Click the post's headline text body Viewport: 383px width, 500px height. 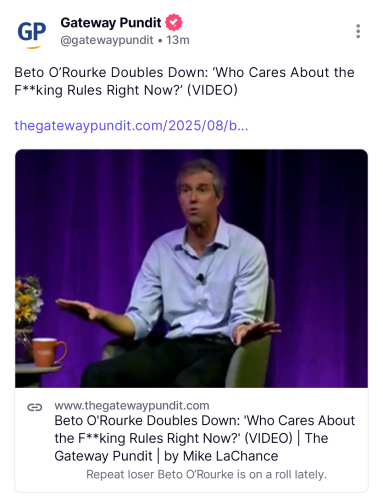click(184, 81)
